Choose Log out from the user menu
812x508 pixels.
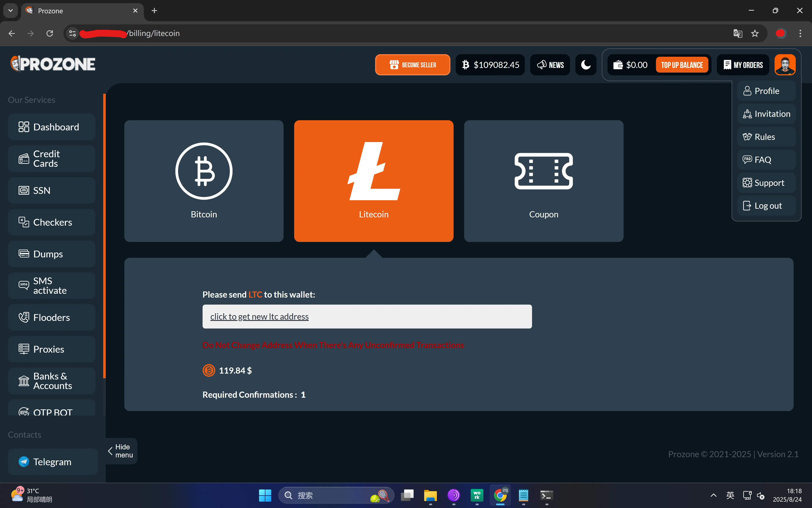point(766,206)
